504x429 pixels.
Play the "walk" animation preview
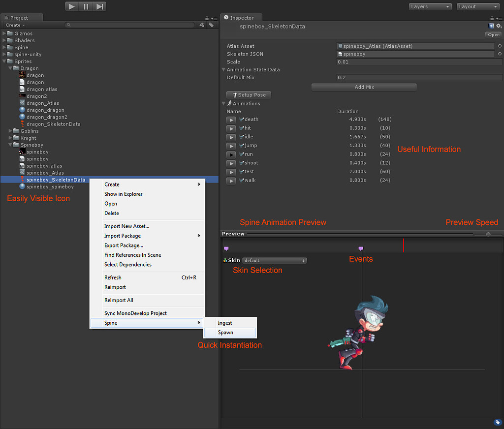click(x=231, y=180)
